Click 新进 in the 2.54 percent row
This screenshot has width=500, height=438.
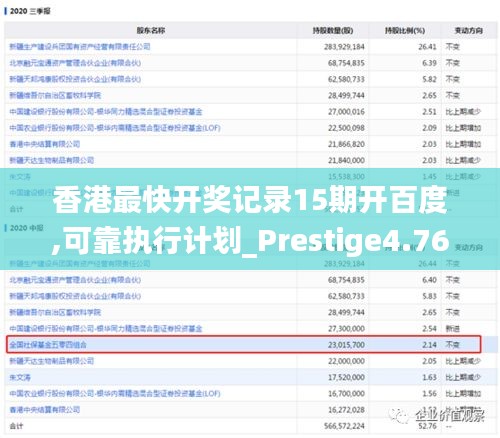(453, 329)
